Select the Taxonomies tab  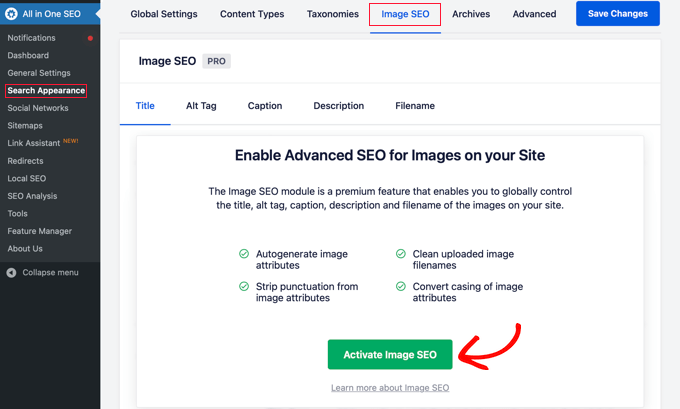[x=332, y=14]
